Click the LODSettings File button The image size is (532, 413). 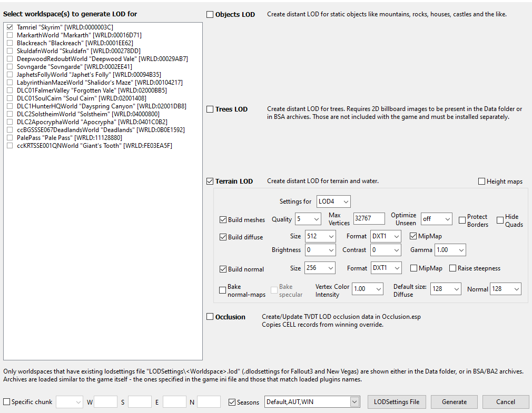pos(397,402)
